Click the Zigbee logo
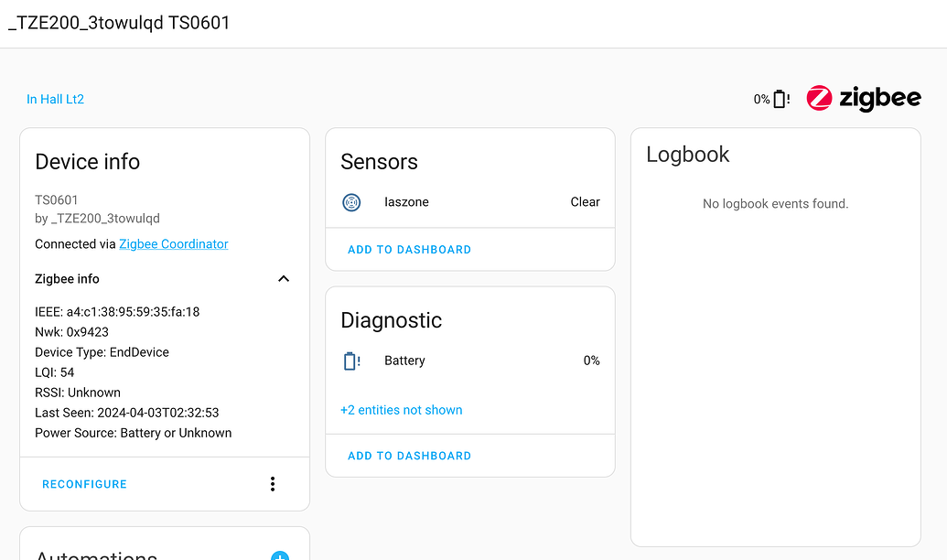Screen dimensions: 947x560 [x=864, y=98]
